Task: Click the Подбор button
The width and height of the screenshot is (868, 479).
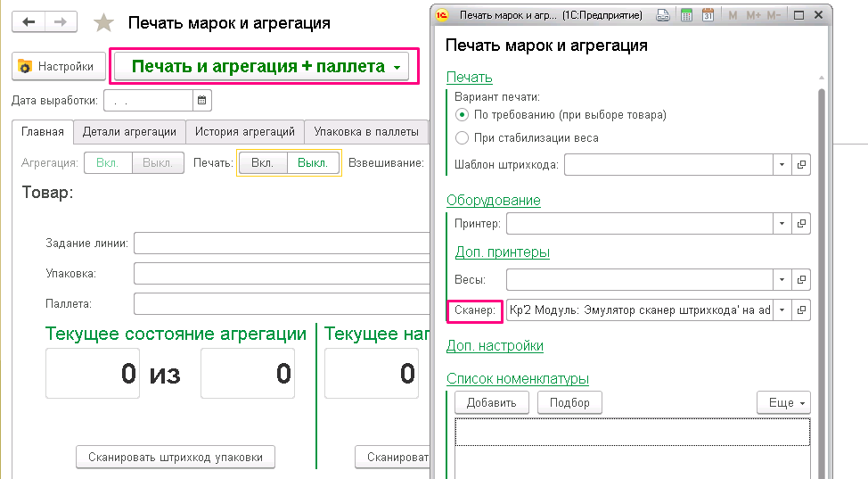Action: [x=569, y=402]
